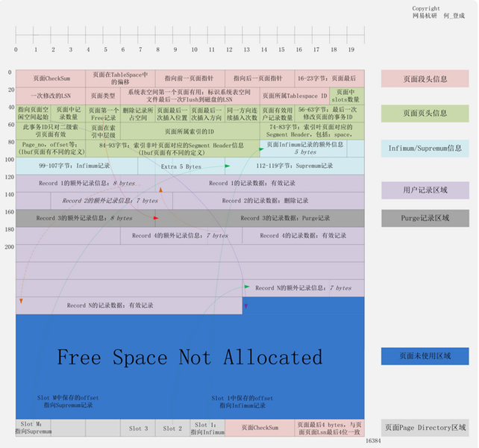Click the pink 页面CheckSum cell beside Slot 1
The image size is (479, 448).
(260, 428)
